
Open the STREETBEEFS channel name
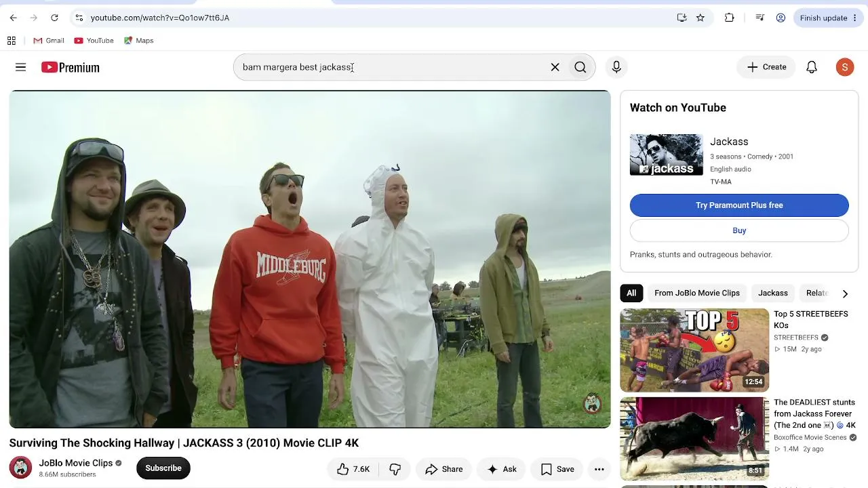[x=796, y=338]
